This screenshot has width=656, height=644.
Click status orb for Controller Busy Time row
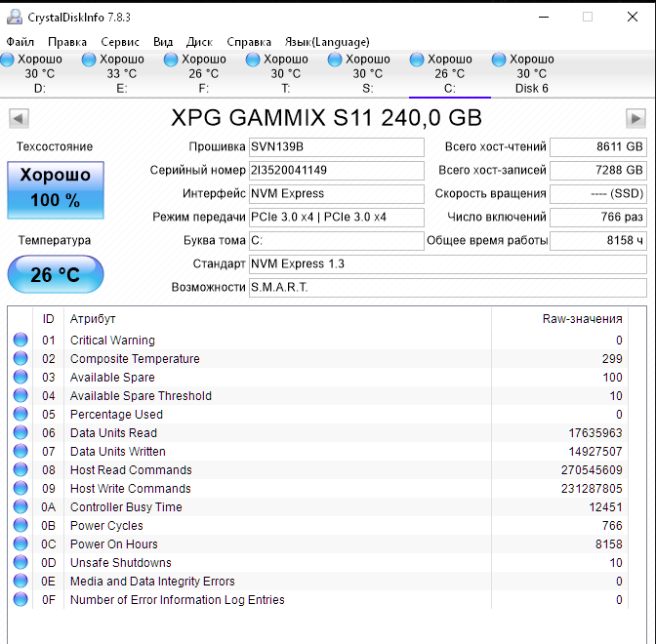point(20,506)
